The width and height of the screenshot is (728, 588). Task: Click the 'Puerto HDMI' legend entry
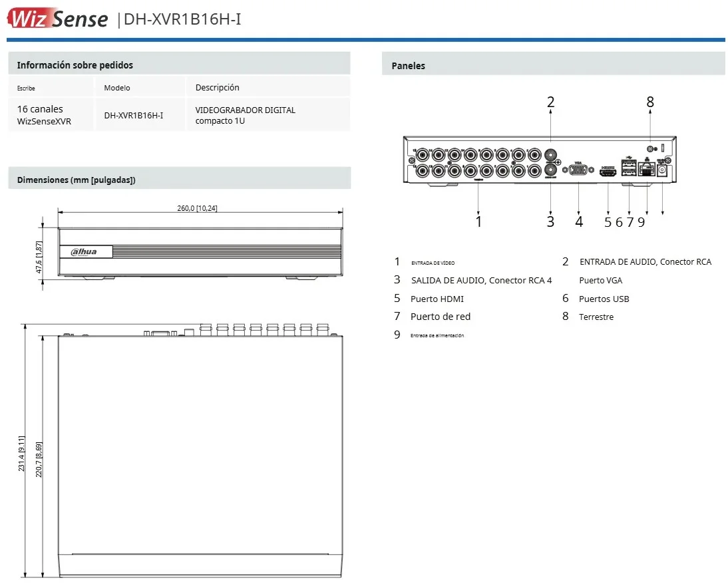pos(437,299)
